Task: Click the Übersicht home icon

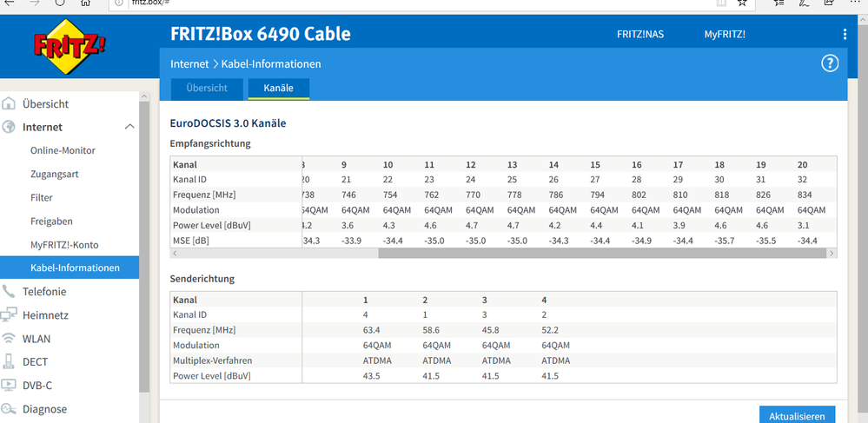Action: pos(9,104)
